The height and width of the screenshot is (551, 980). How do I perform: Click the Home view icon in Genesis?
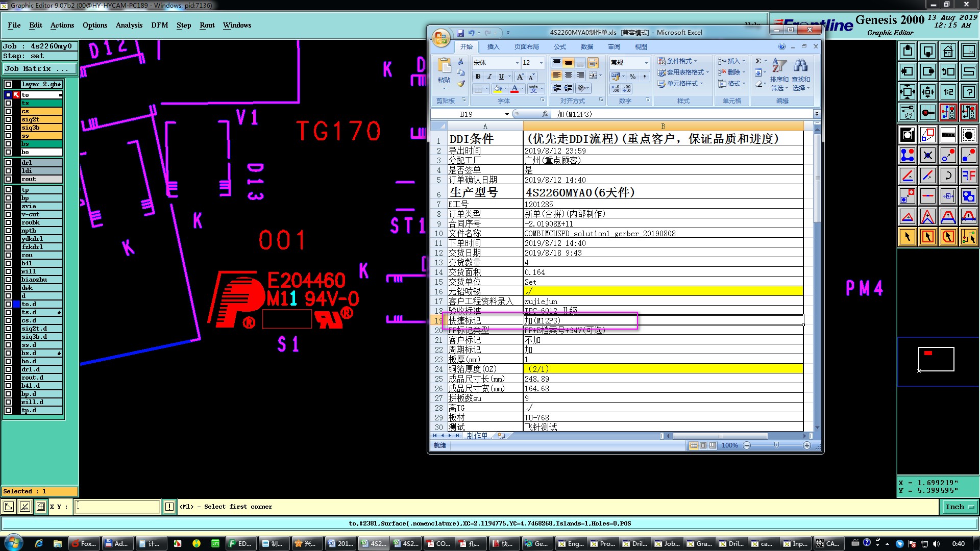click(x=948, y=51)
